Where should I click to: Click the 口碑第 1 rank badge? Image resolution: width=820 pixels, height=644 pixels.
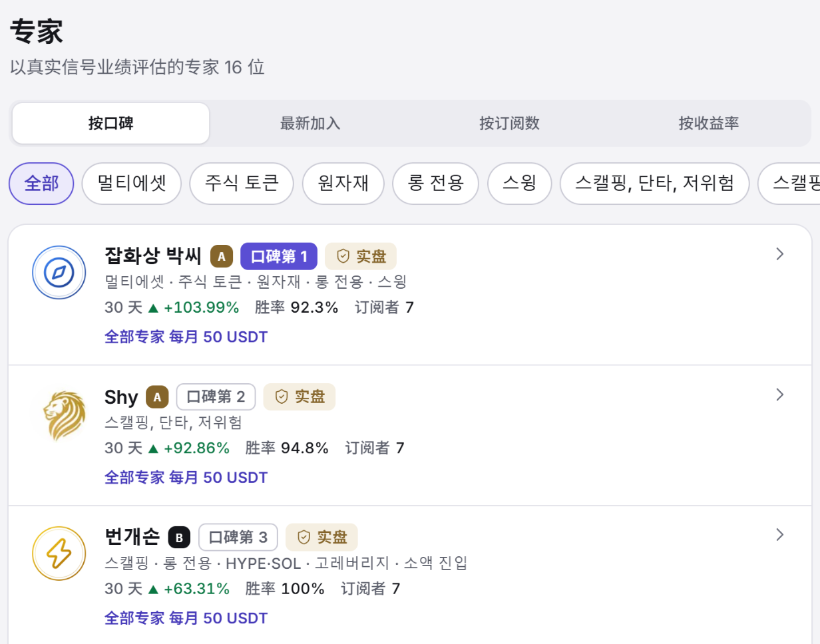coord(279,256)
